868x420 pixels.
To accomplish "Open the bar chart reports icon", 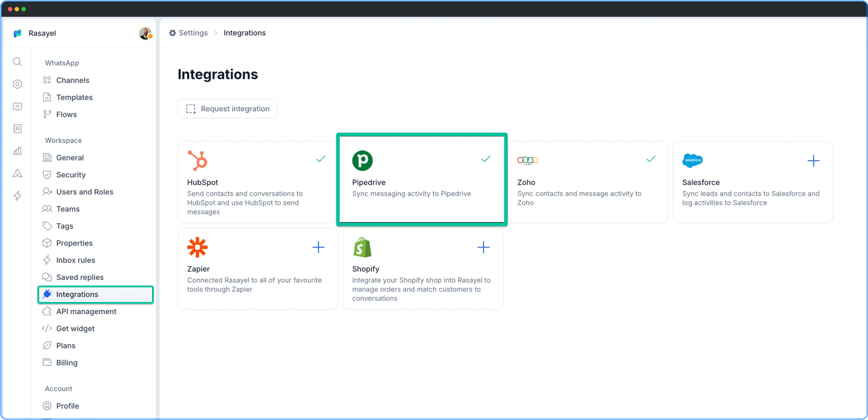I will (x=17, y=151).
